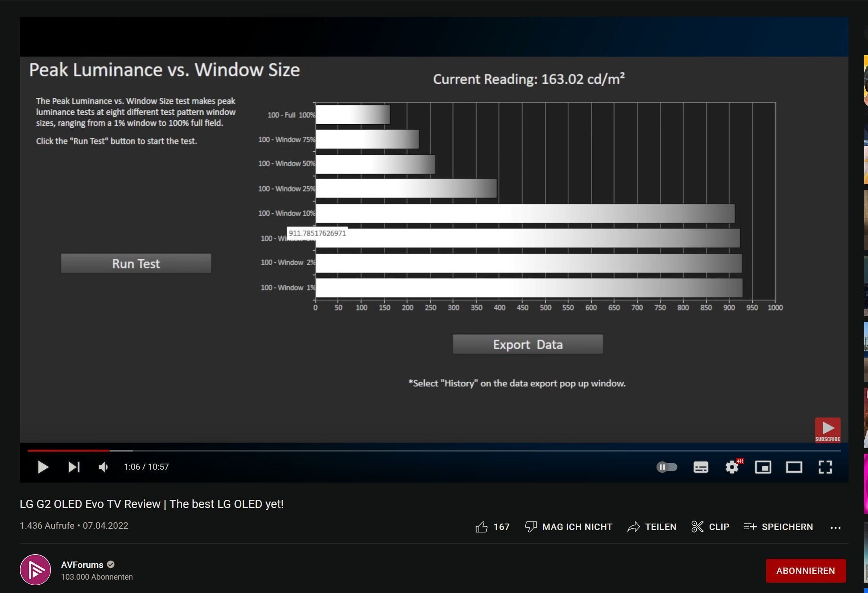Activate the miniplayer icon

pyautogui.click(x=763, y=467)
